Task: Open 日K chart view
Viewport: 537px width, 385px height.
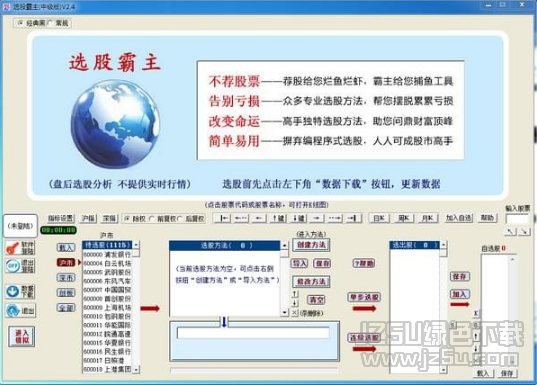Action: pyautogui.click(x=379, y=218)
